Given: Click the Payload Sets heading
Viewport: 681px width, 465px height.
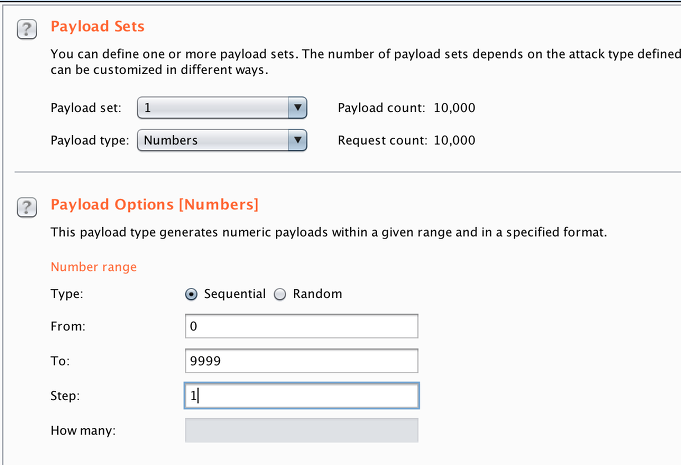Looking at the screenshot, I should [98, 26].
